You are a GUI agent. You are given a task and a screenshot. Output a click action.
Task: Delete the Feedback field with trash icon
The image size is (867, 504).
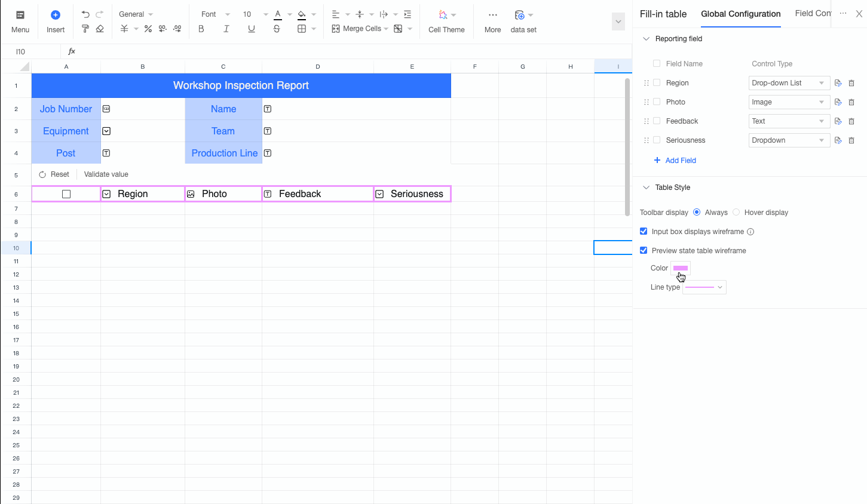(x=851, y=121)
